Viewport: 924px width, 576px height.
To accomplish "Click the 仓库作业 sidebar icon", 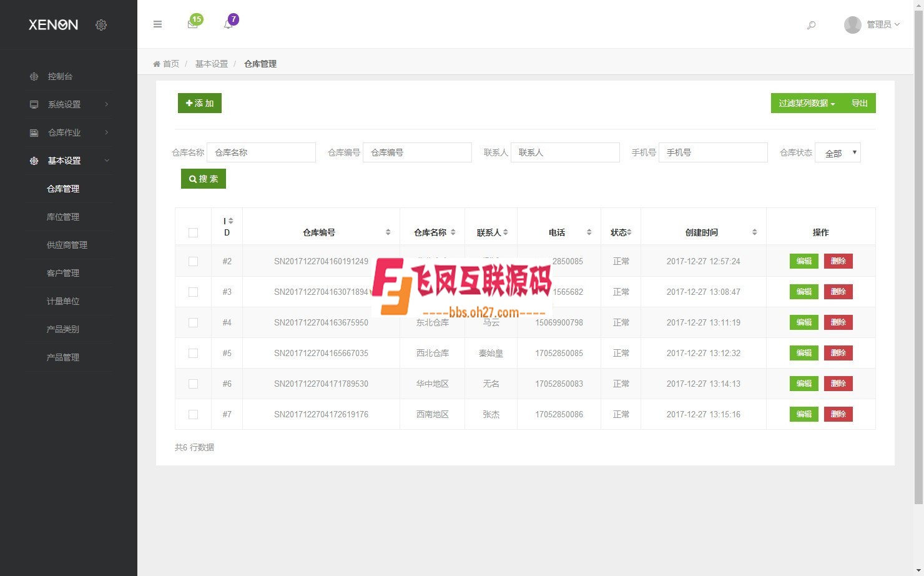I will coord(34,132).
